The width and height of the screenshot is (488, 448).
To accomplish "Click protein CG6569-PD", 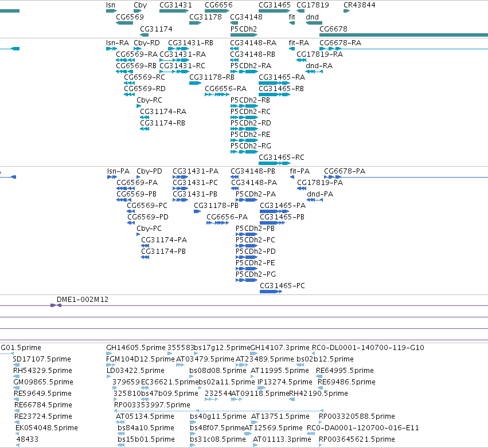I will pyautogui.click(x=148, y=217).
